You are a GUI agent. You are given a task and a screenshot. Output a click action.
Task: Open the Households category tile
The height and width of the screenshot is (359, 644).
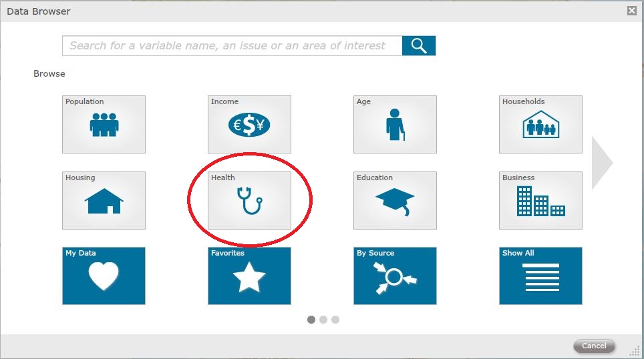(x=540, y=124)
